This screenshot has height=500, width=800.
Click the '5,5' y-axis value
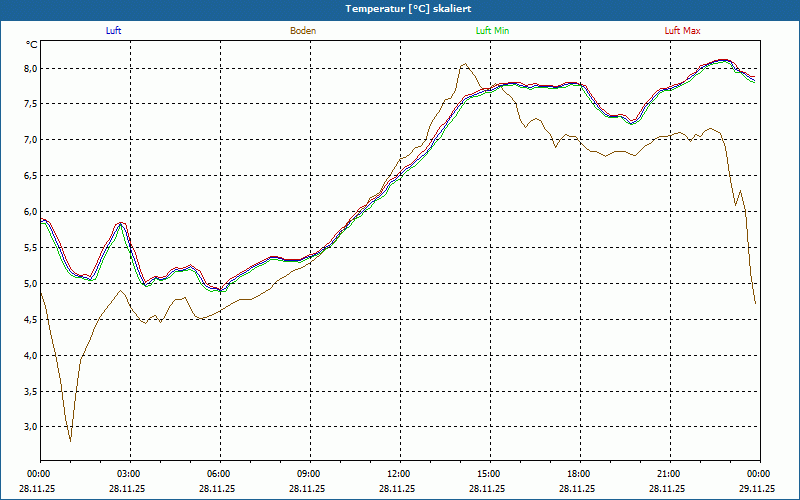(x=31, y=248)
